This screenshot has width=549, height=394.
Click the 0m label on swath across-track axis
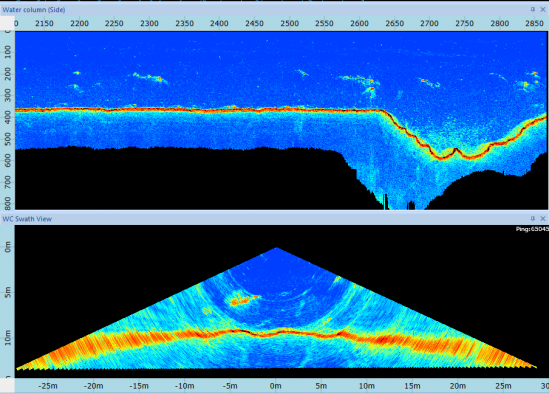point(276,386)
